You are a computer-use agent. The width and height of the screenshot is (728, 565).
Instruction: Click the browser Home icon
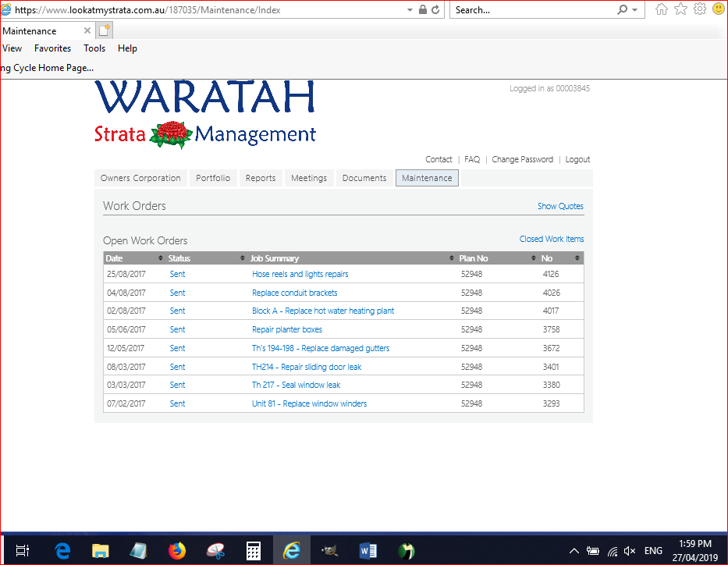click(661, 9)
